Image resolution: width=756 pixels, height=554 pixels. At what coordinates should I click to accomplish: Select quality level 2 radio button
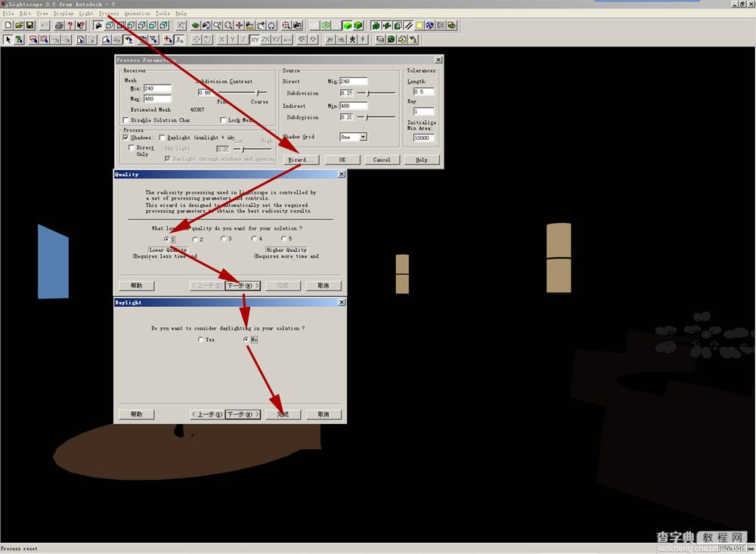tap(195, 239)
